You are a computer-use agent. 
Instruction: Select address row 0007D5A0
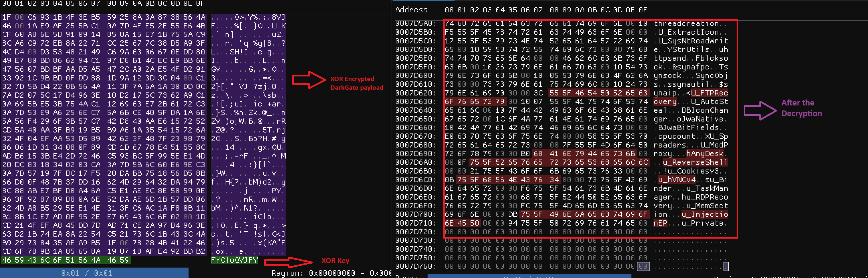[x=415, y=24]
